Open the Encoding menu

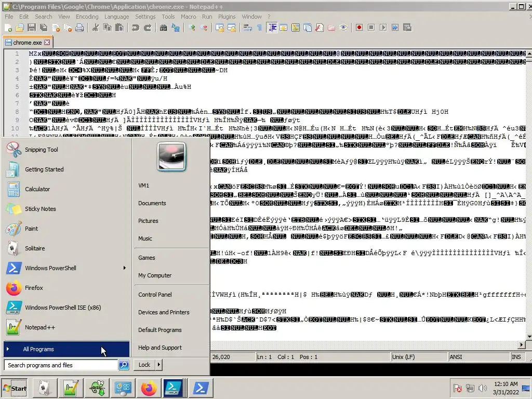[87, 17]
